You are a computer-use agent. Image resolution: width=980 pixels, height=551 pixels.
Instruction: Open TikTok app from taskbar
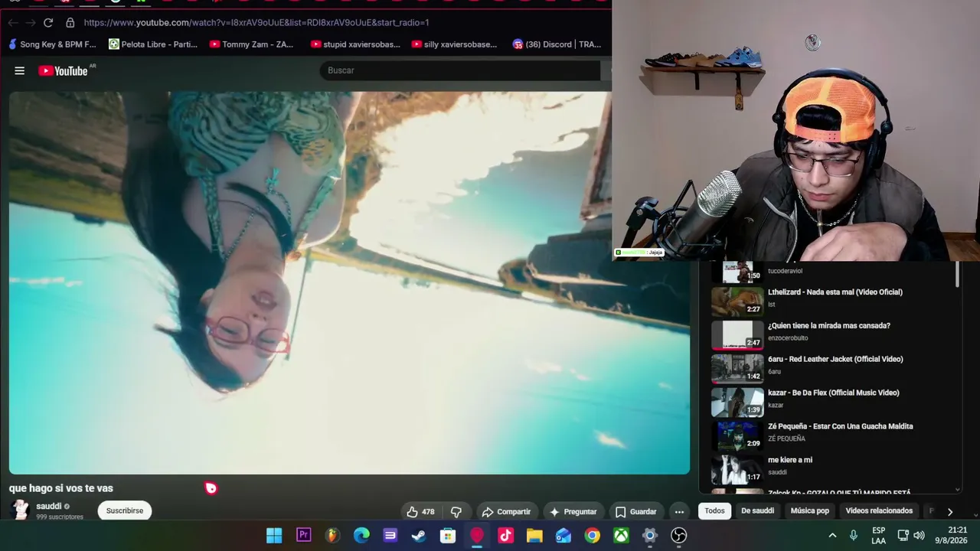pos(505,536)
